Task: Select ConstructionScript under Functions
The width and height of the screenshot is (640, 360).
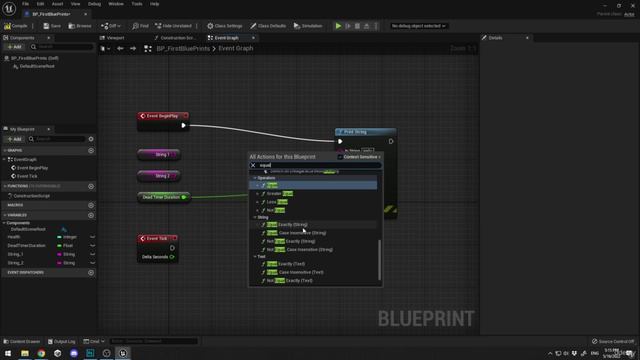Action: (31, 196)
